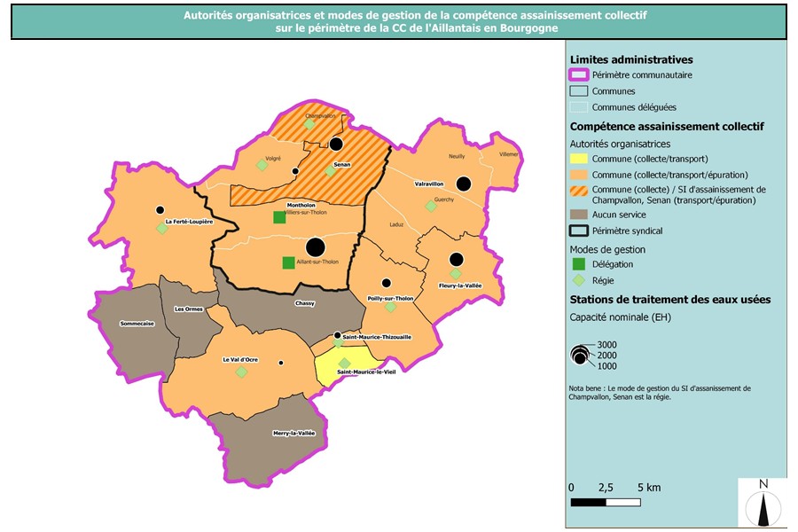Screen dimensions: 798x532
Task: Select the Les Ormes commune label
Action: click(x=189, y=309)
